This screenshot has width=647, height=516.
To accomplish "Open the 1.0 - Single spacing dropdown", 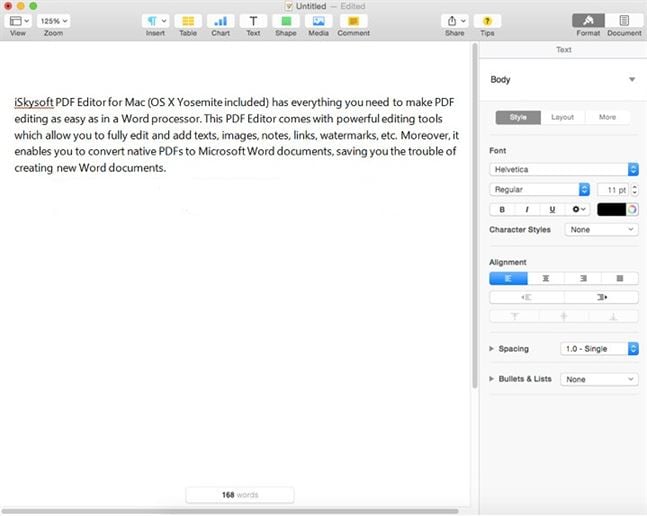I will 599,349.
